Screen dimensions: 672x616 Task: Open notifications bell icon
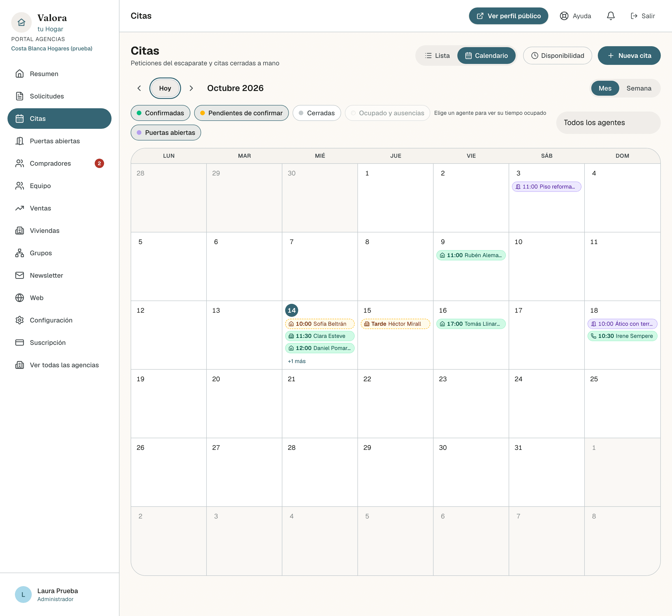pyautogui.click(x=611, y=16)
